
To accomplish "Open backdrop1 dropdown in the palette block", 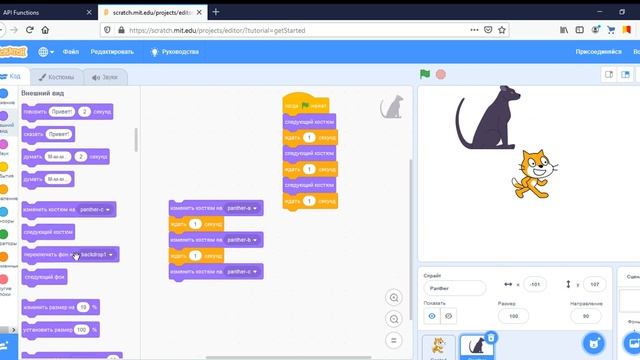I will click(97, 254).
